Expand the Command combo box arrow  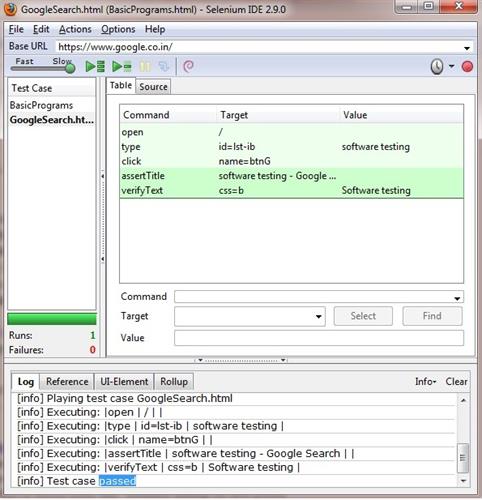(457, 299)
